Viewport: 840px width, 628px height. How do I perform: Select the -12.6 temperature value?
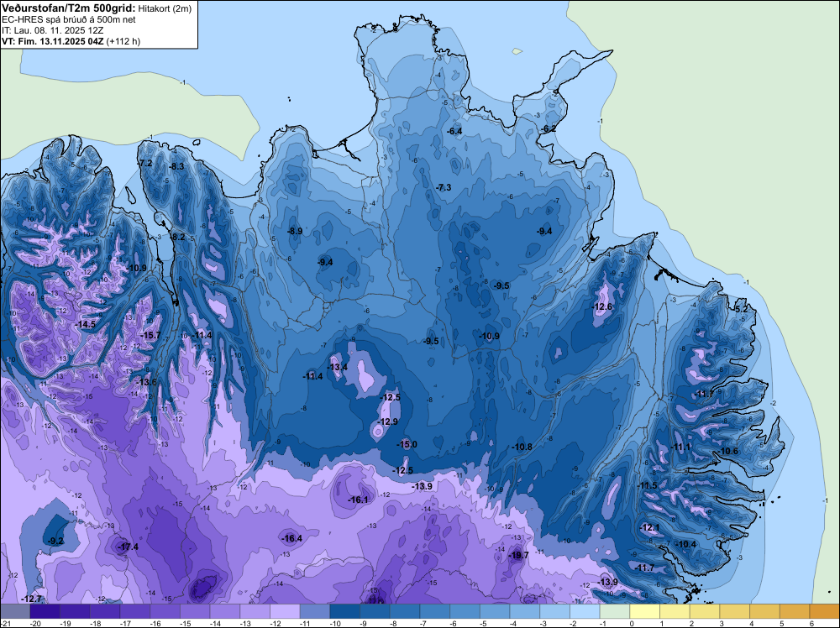602,306
